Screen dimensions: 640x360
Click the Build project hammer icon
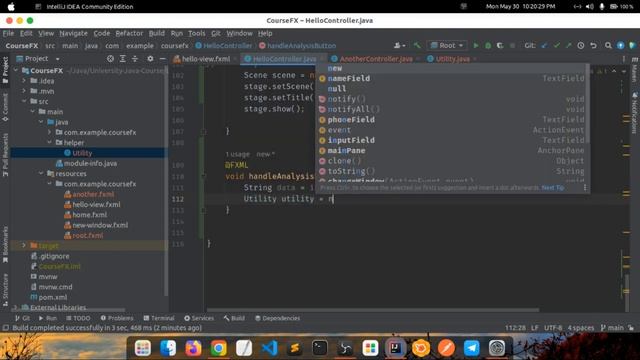(x=417, y=46)
